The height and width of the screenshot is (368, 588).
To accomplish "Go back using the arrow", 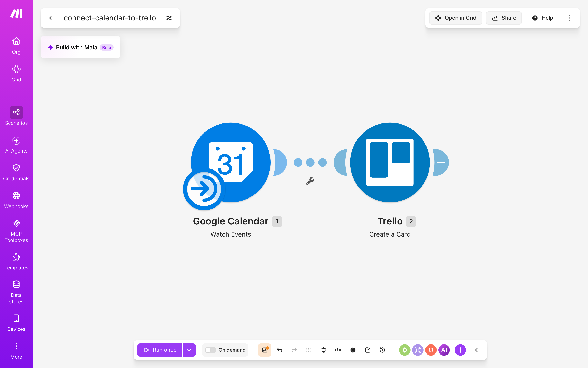I will [x=52, y=18].
